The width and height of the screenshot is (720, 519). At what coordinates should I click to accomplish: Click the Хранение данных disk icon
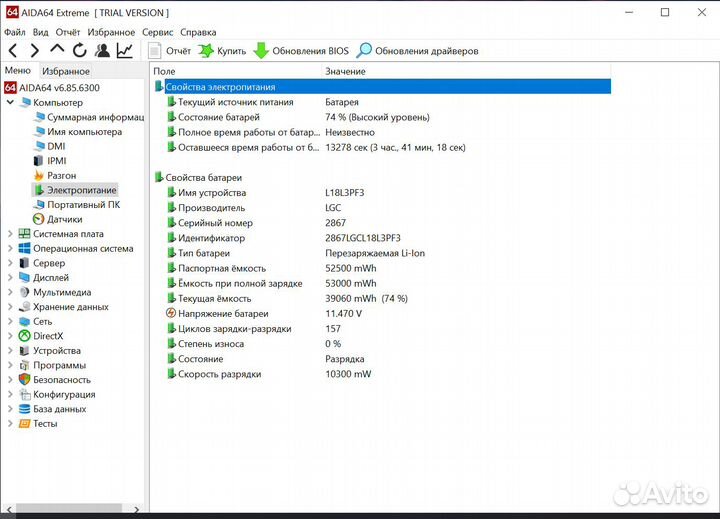(24, 307)
